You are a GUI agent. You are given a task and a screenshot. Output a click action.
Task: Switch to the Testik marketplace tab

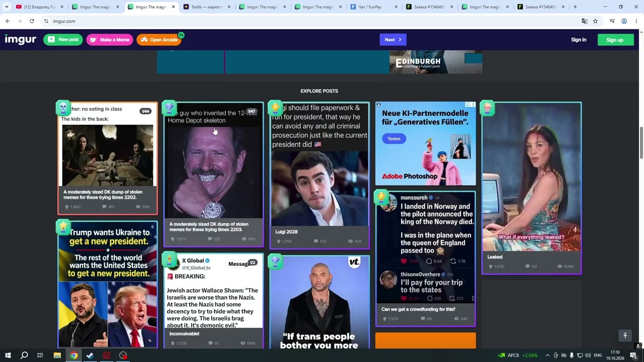[206, 7]
